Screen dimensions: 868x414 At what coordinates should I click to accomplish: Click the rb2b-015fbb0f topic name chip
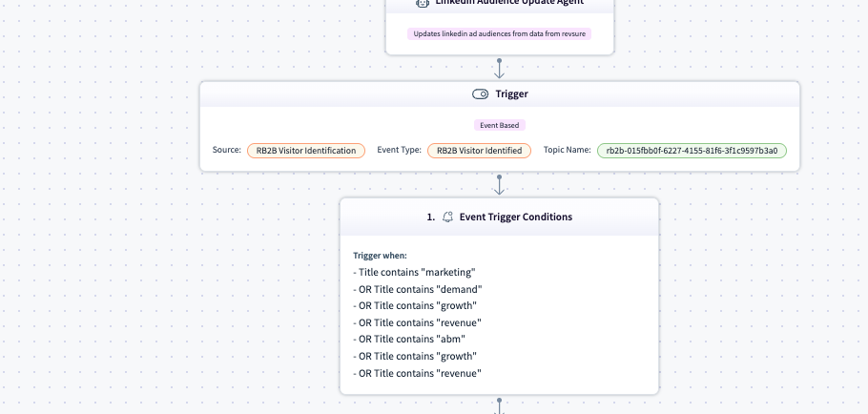[x=692, y=151]
